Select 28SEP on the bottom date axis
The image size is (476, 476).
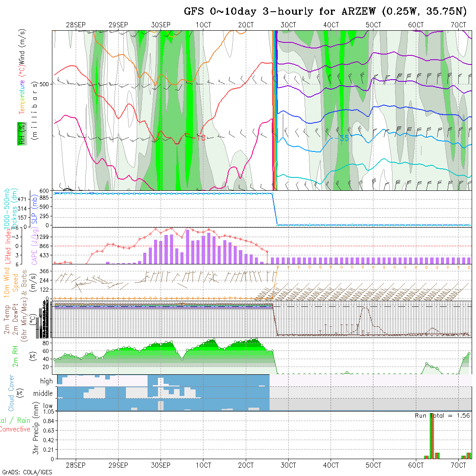[76, 465]
